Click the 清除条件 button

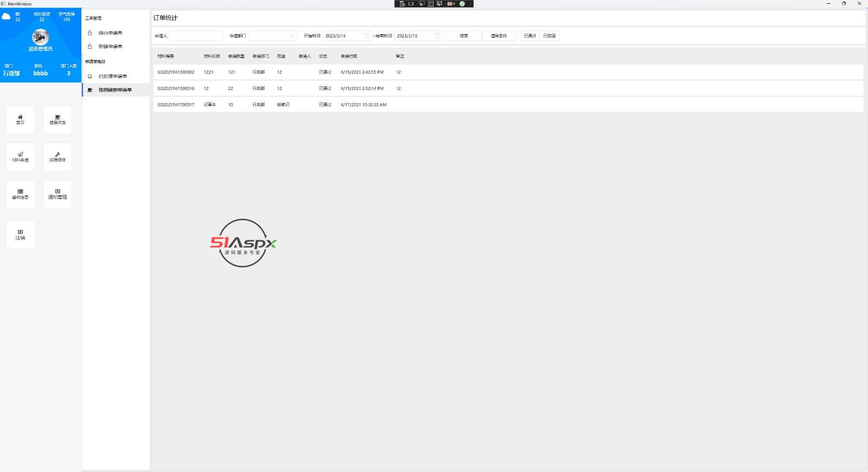pos(499,36)
